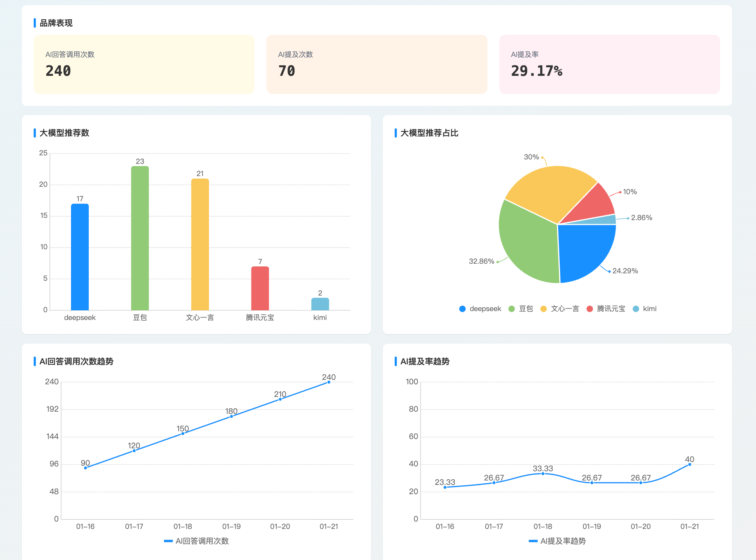Select the blue 24.29% pie slice
This screenshot has width=756, height=560.
point(584,250)
